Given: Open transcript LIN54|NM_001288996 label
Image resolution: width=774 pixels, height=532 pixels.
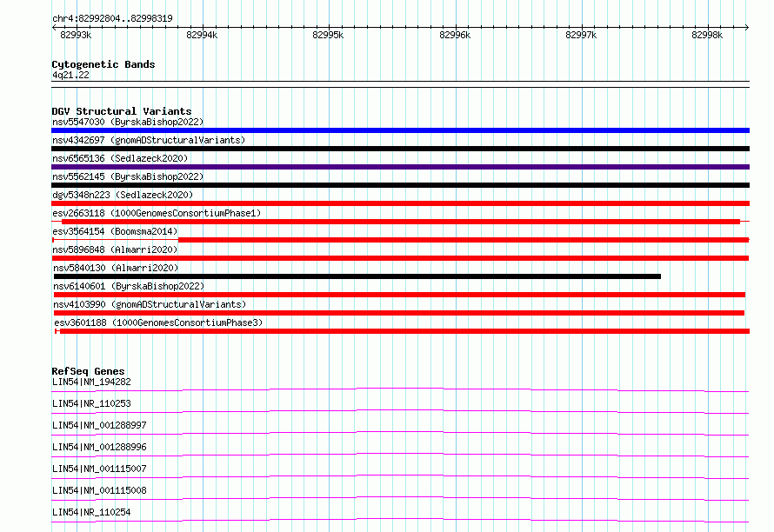Looking at the screenshot, I should click(x=100, y=447).
